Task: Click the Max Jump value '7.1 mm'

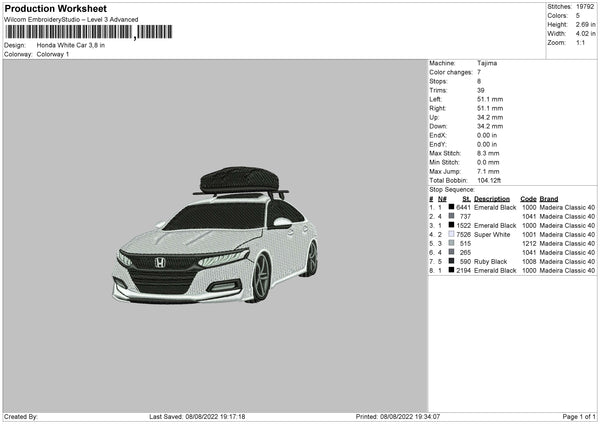Action: click(488, 171)
